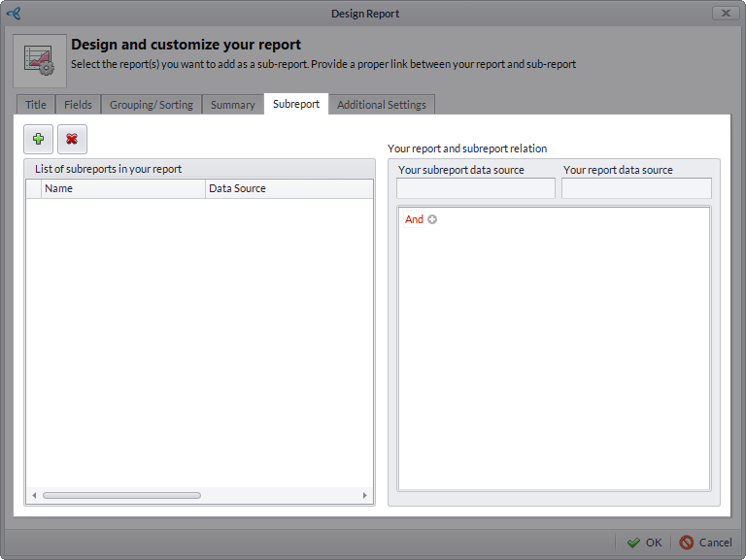Go to the Summary tab
This screenshot has height=560, width=746.
pos(232,105)
